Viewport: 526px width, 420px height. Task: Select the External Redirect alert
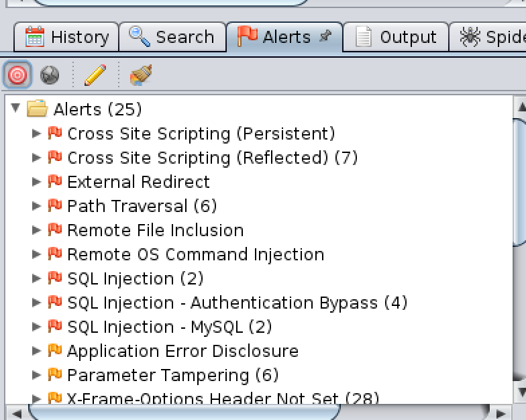pos(138,182)
